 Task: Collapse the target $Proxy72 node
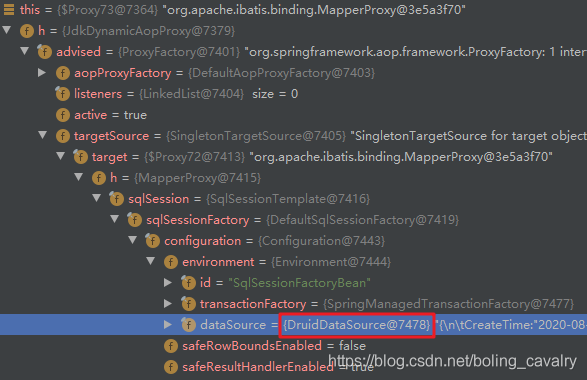point(61,156)
